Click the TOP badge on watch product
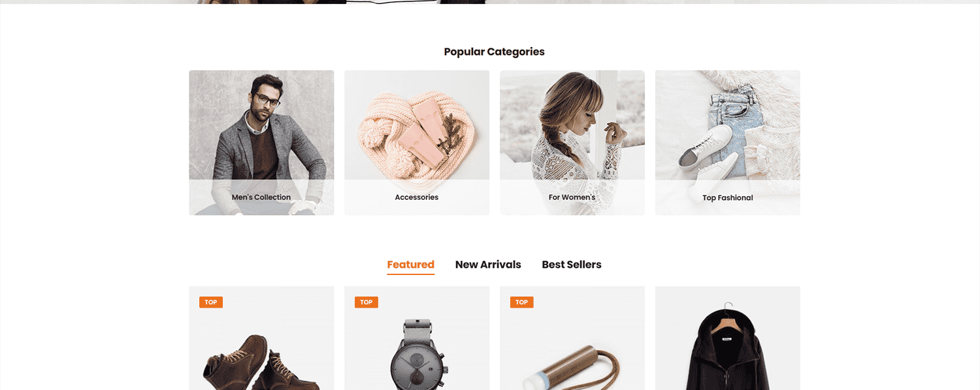The width and height of the screenshot is (980, 390). coord(367,302)
